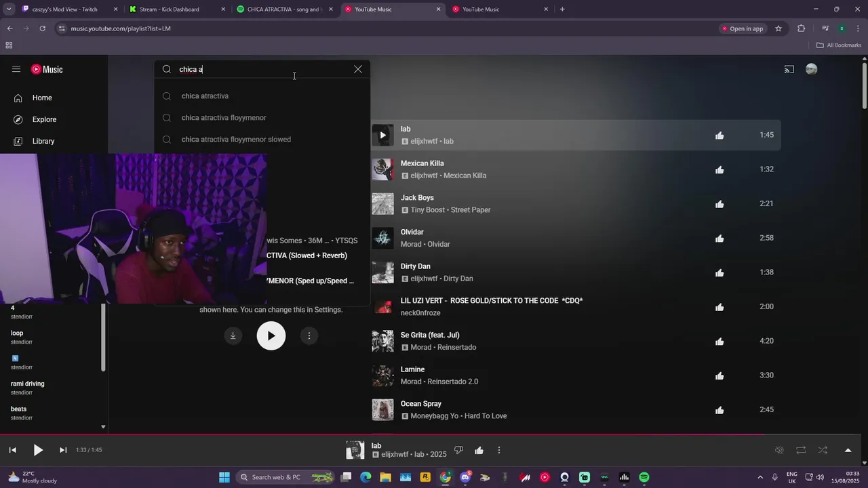Skip to previous track
The image size is (868, 488).
pyautogui.click(x=12, y=450)
